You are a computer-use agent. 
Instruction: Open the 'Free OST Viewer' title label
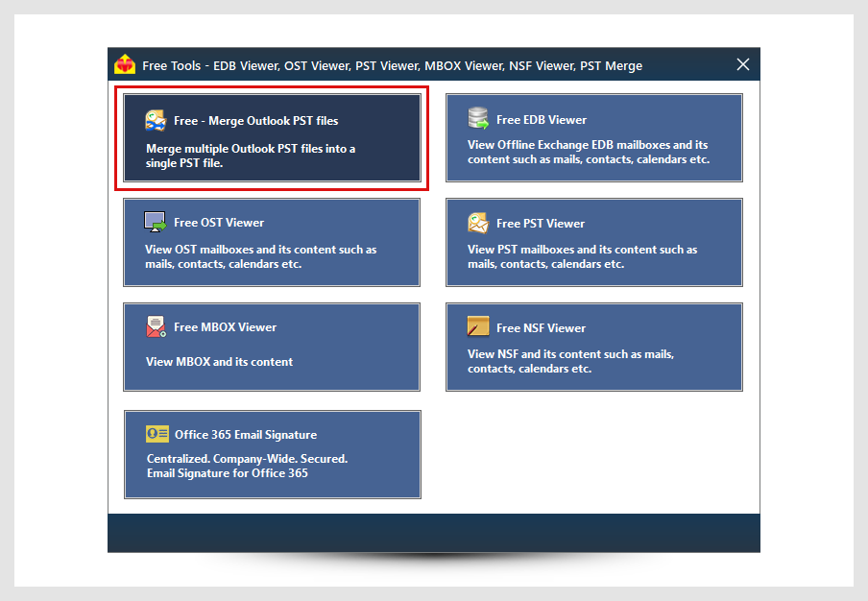point(219,223)
